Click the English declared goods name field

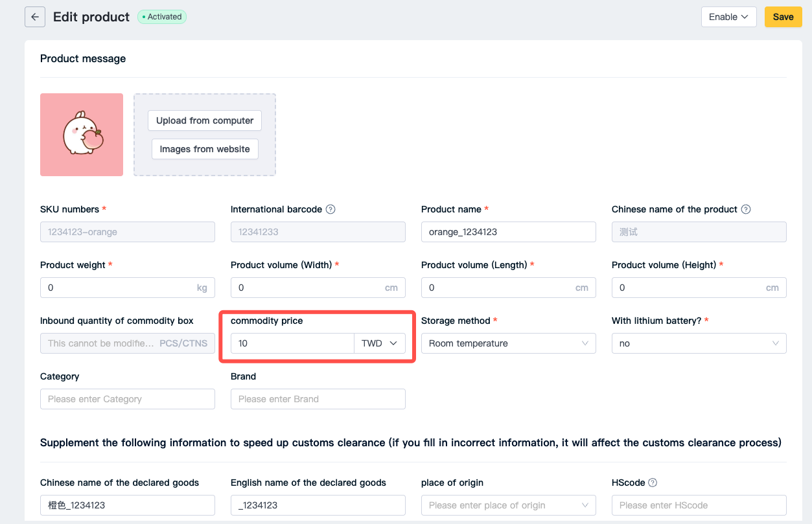318,505
